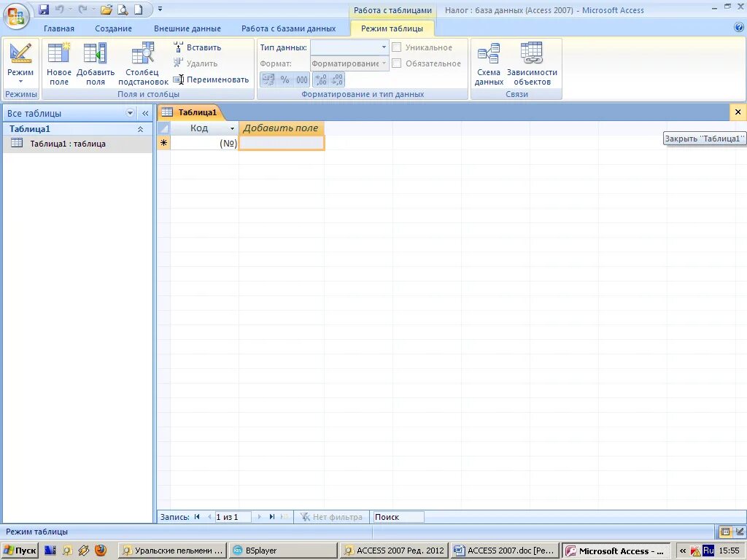Add a Новое поле to the table
The width and height of the screenshot is (747, 560).
click(59, 64)
